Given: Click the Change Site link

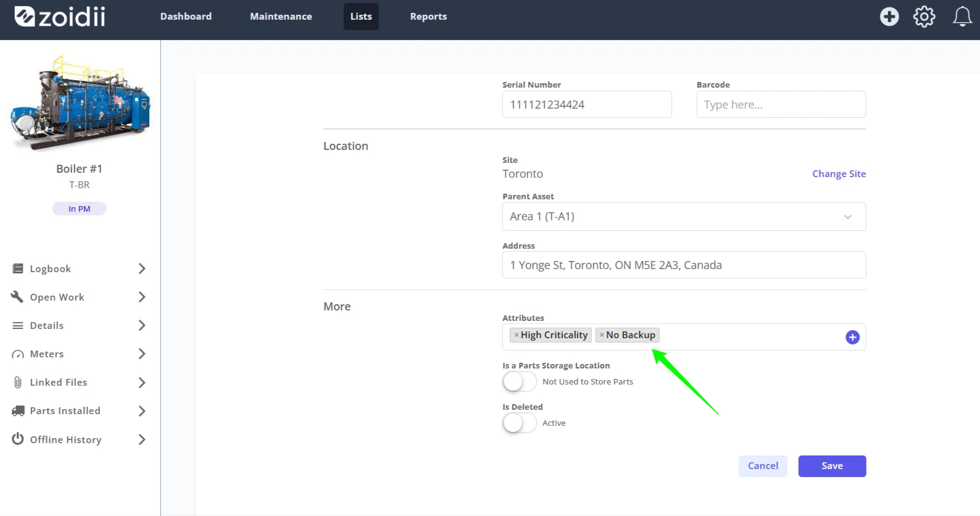Looking at the screenshot, I should [839, 174].
